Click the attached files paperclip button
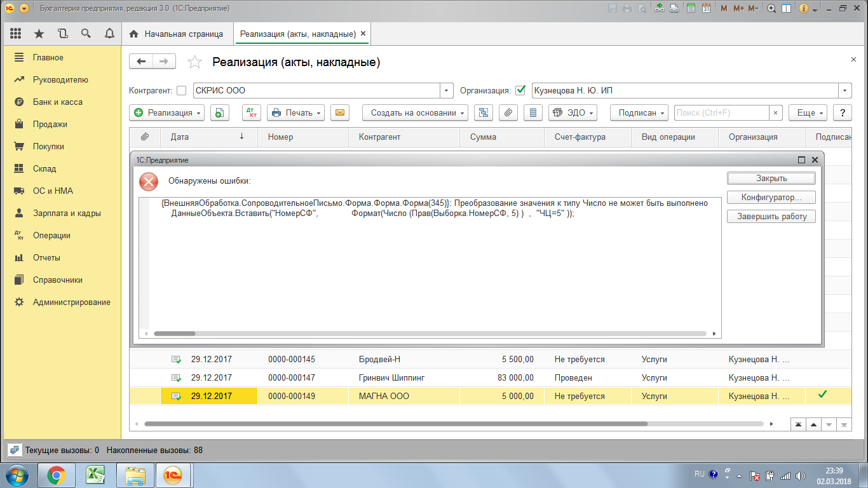Viewport: 868px width, 488px height. [x=508, y=112]
